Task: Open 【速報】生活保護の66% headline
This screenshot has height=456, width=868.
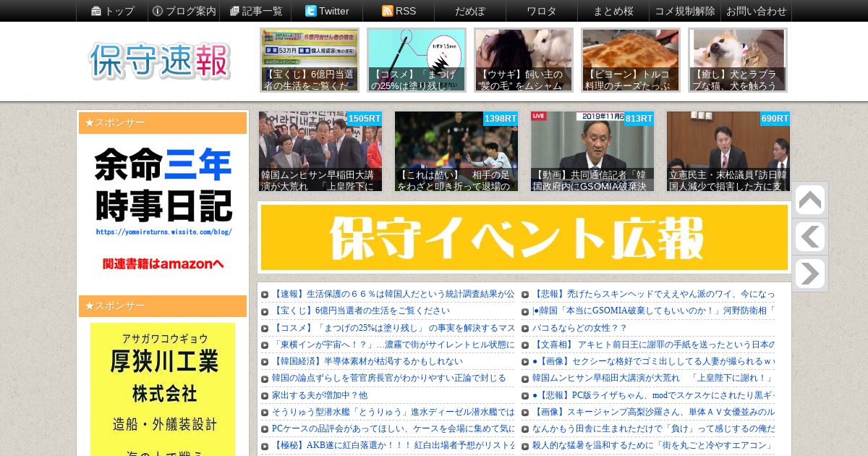Action: [x=393, y=294]
